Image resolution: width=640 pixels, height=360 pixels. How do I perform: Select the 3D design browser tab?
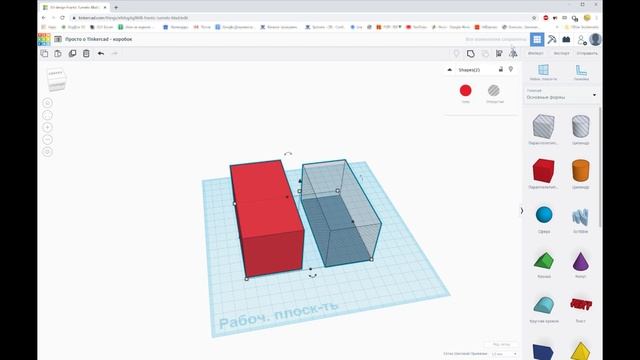(x=75, y=7)
